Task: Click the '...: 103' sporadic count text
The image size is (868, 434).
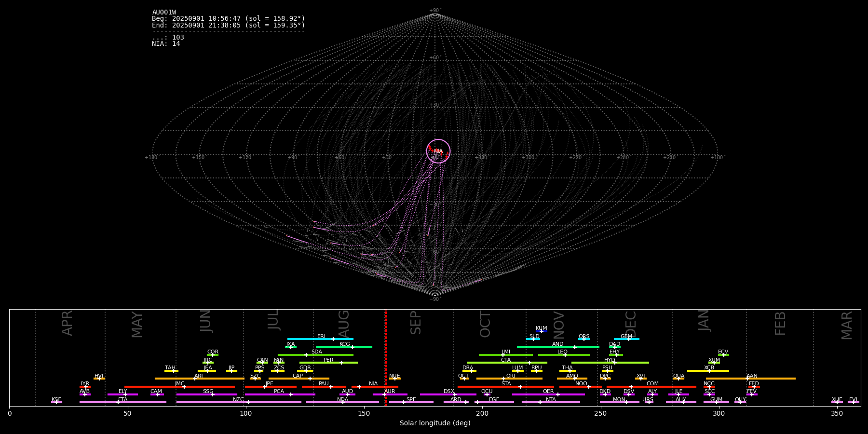Action: (x=168, y=38)
